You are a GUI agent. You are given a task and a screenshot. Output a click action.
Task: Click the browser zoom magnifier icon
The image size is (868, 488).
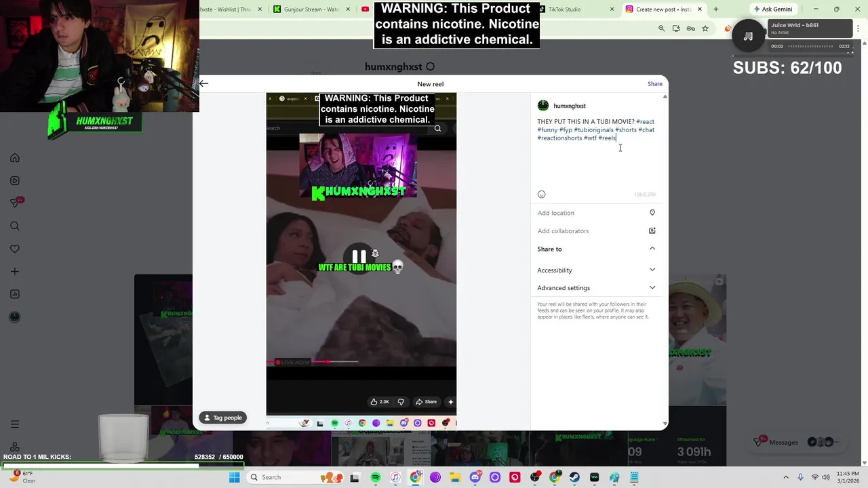pos(661,28)
